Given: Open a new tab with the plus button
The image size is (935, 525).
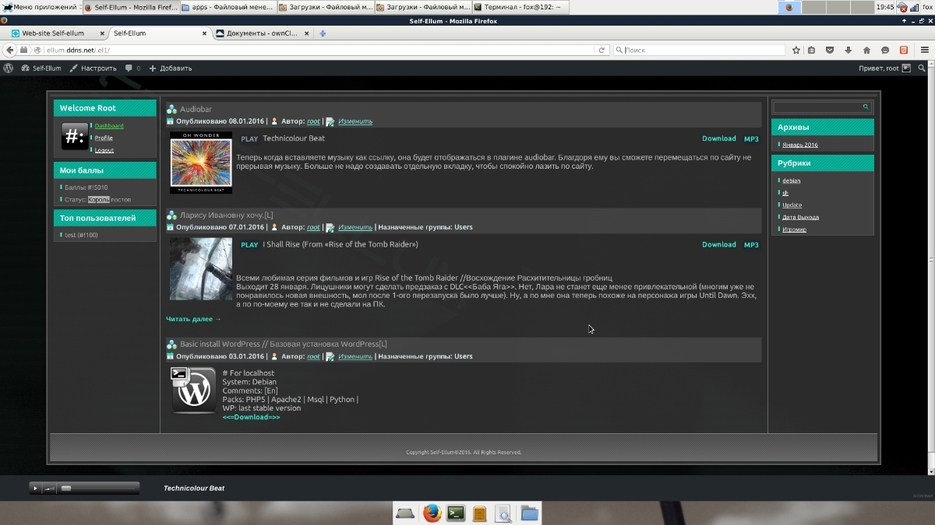Looking at the screenshot, I should coord(323,33).
